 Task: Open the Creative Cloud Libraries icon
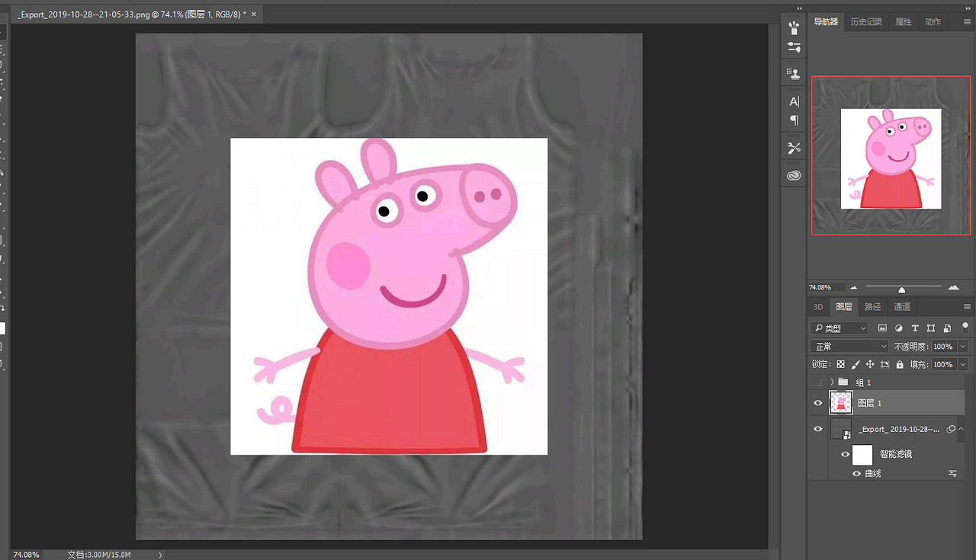click(x=794, y=175)
